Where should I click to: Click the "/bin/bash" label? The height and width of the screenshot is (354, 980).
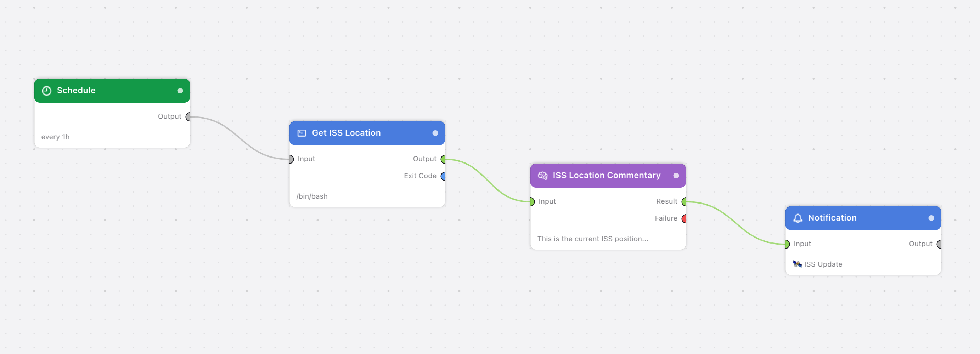click(x=311, y=196)
